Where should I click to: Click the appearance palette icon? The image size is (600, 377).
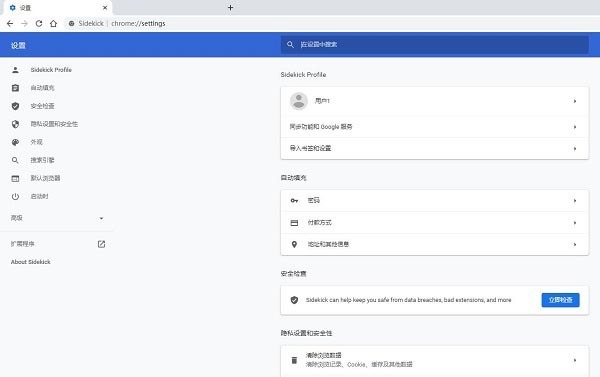(x=15, y=142)
